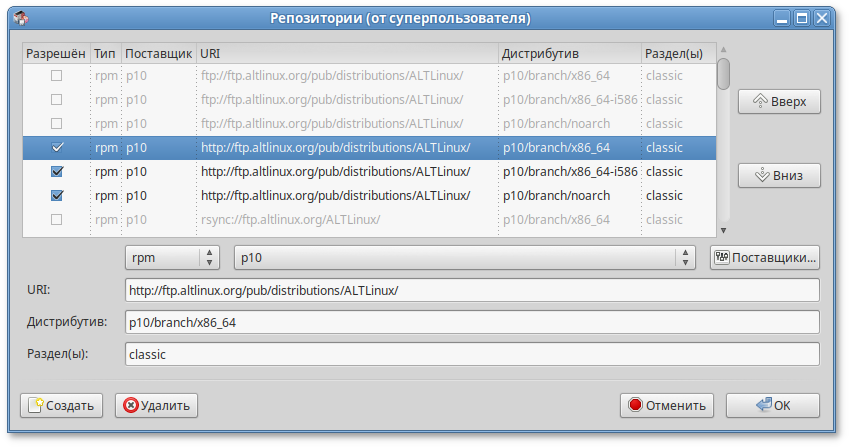Screen dimensions: 849x447
Task: Click the Дистрибутив column header
Action: pos(568,52)
